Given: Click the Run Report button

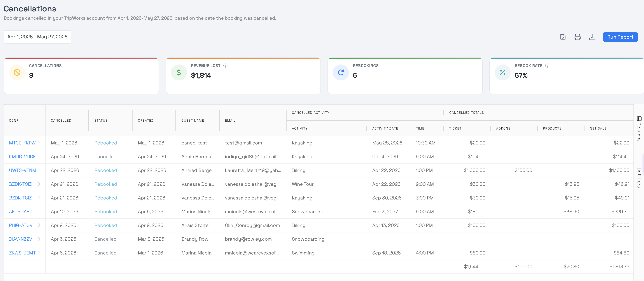Looking at the screenshot, I should [620, 37].
